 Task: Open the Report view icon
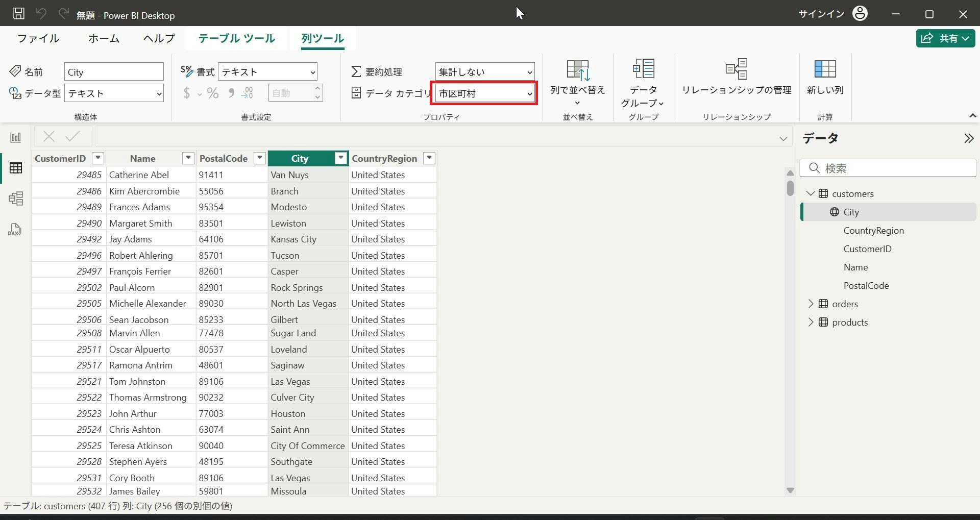point(15,137)
